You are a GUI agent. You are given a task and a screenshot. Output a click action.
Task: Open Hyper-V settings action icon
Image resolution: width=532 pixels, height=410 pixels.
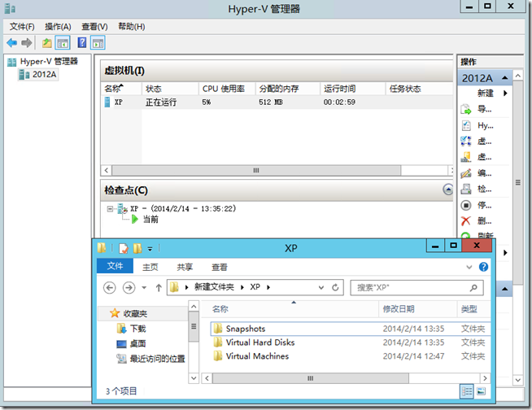point(466,125)
